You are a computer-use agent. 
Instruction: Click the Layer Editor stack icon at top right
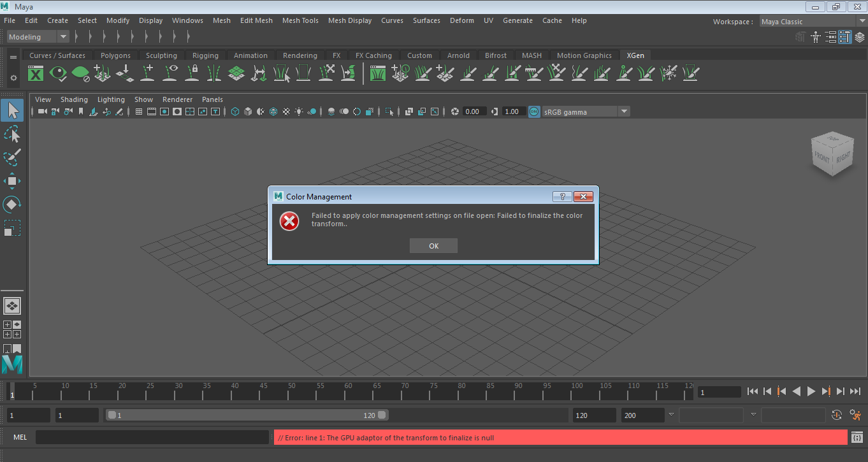860,38
